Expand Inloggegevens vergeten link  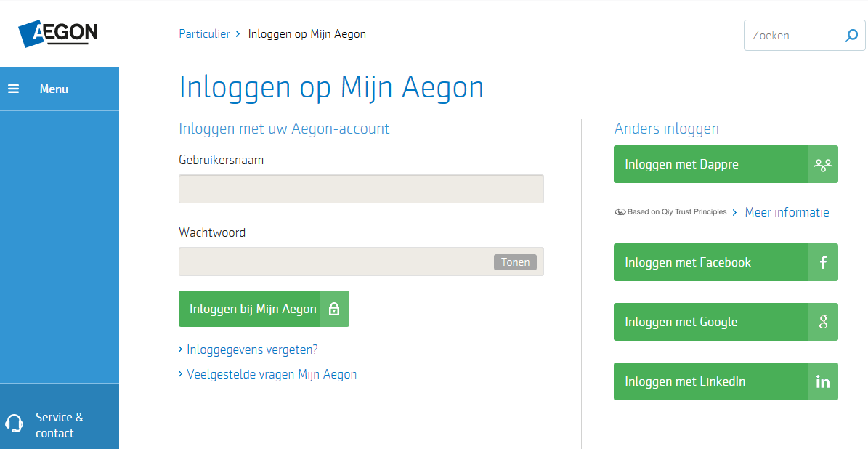(252, 349)
